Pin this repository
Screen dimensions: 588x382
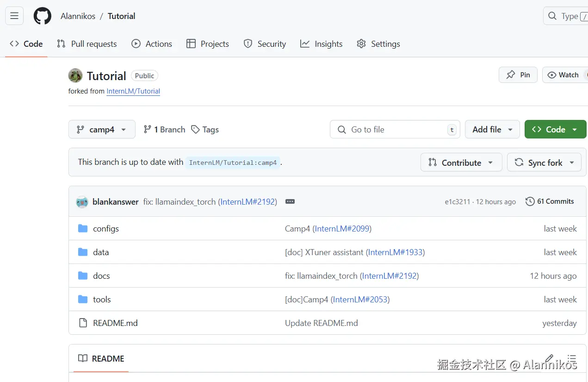point(518,75)
